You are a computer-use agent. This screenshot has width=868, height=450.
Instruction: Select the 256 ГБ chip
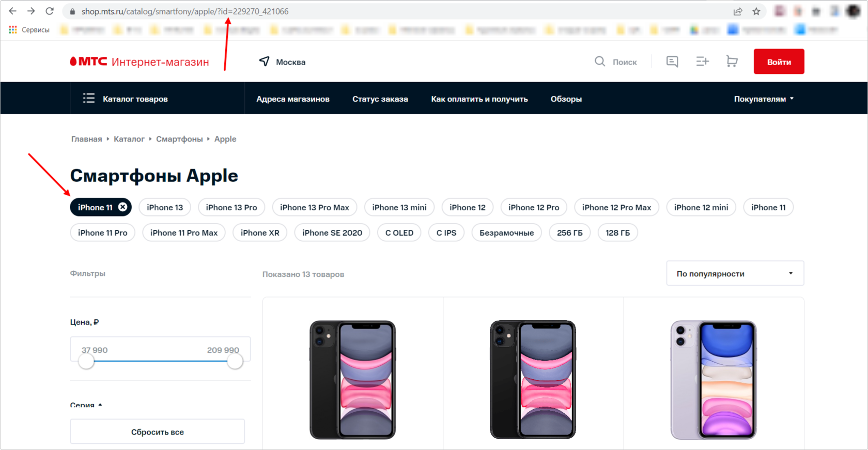pyautogui.click(x=570, y=232)
